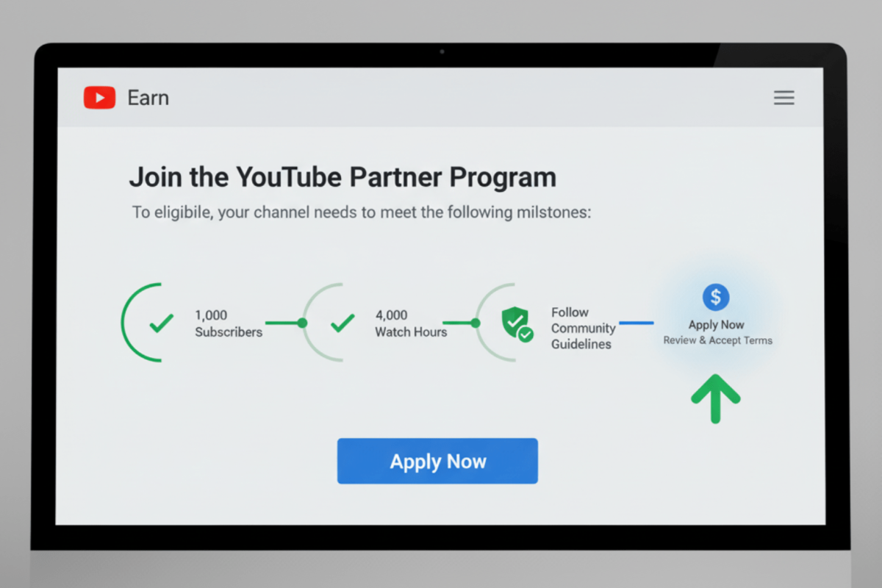Click the red YouTube logo icon
This screenshot has width=882, height=588.
click(100, 98)
